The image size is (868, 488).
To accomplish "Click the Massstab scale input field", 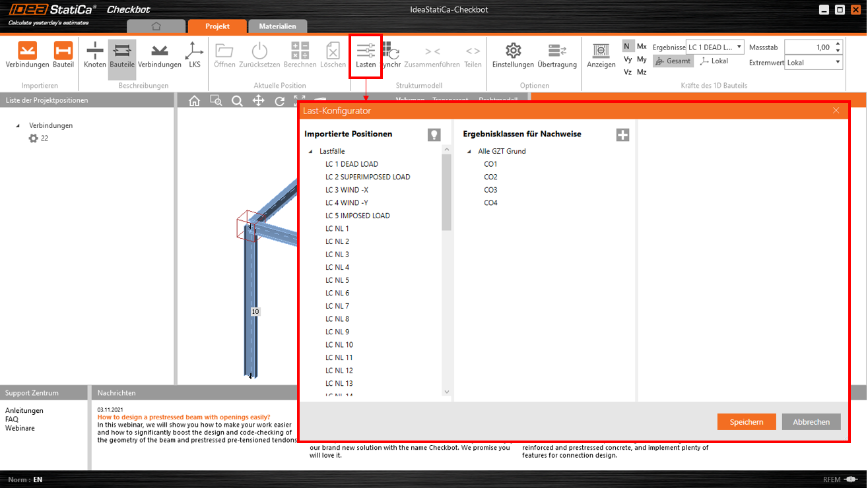I will click(x=809, y=47).
